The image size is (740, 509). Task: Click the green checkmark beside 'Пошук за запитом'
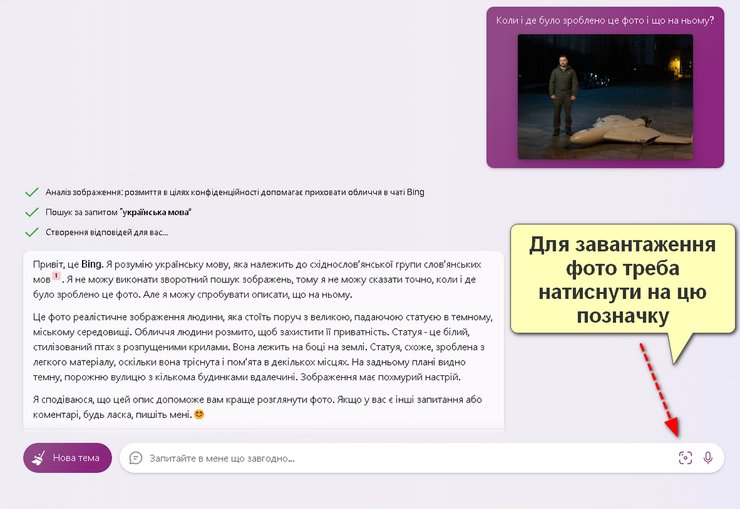pos(32,212)
